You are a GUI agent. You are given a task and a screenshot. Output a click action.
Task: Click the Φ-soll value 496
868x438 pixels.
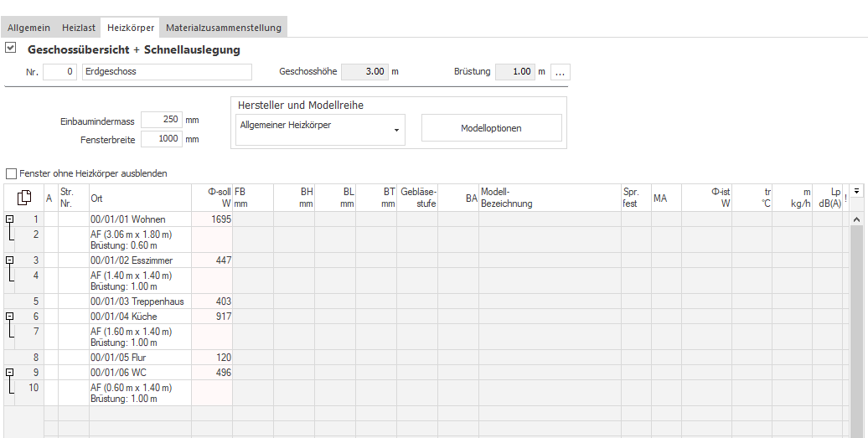(x=224, y=373)
